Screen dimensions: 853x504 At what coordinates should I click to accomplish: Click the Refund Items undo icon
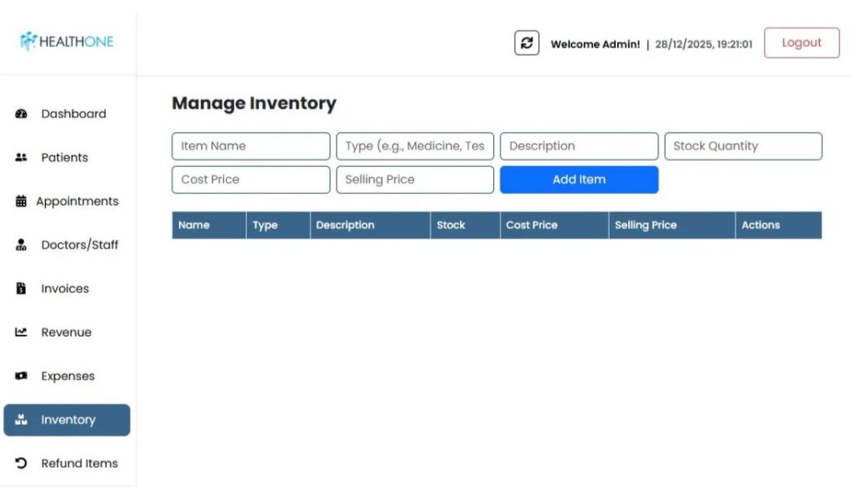[22, 463]
